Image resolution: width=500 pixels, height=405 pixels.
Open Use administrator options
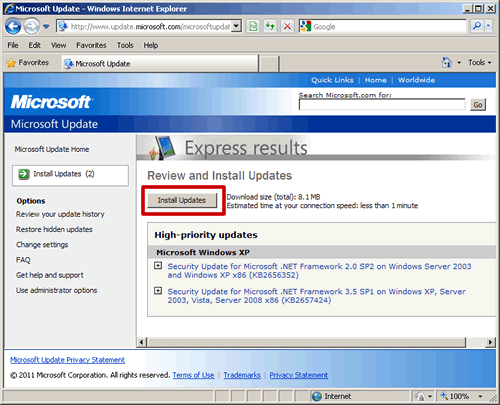click(x=56, y=290)
